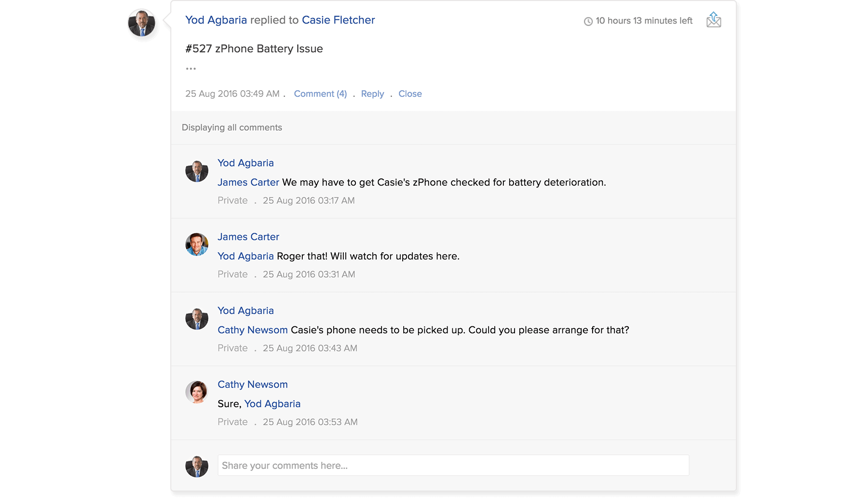Open Cathy Newsom author name on 03:53 AM comment
868x498 pixels.
tap(253, 384)
